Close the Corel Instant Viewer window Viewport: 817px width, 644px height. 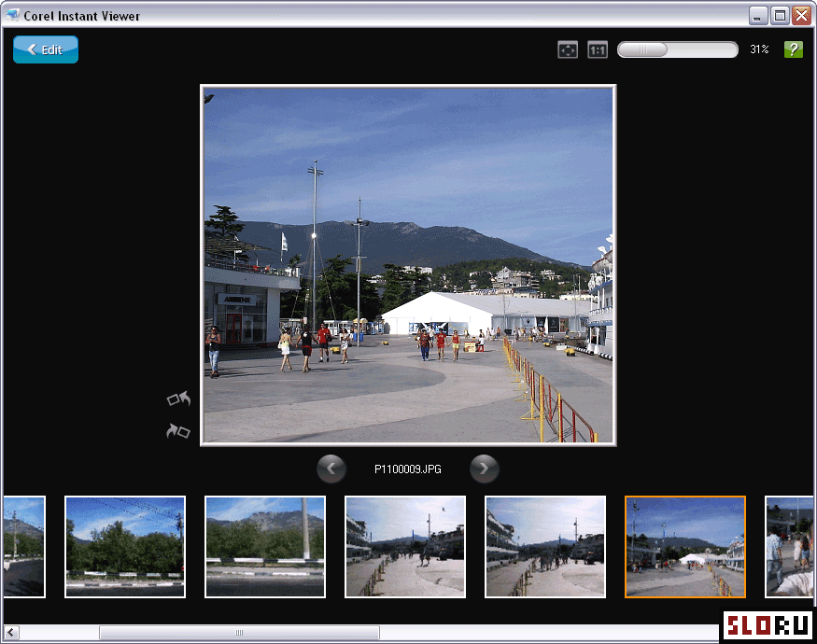[x=802, y=16]
